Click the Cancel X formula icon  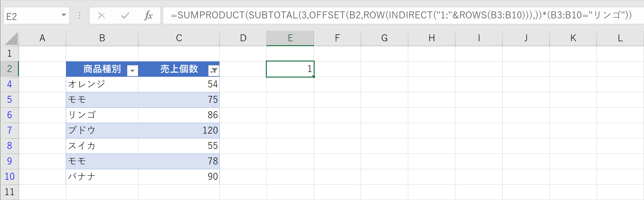101,15
